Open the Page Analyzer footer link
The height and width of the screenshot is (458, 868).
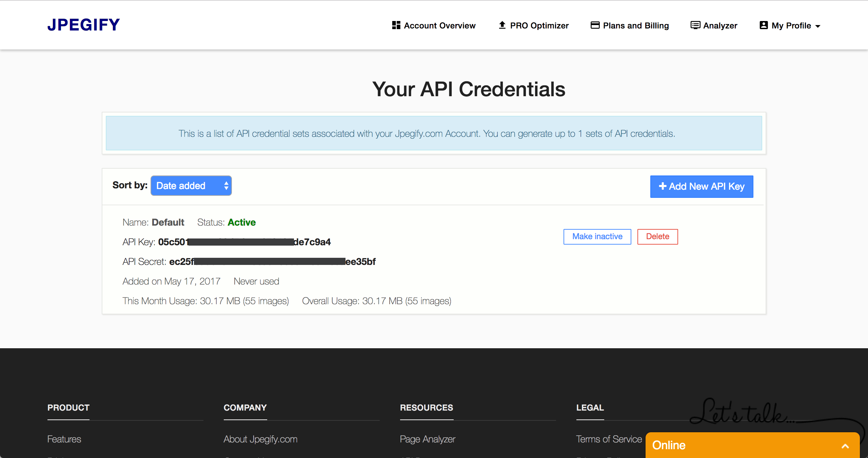coord(428,439)
